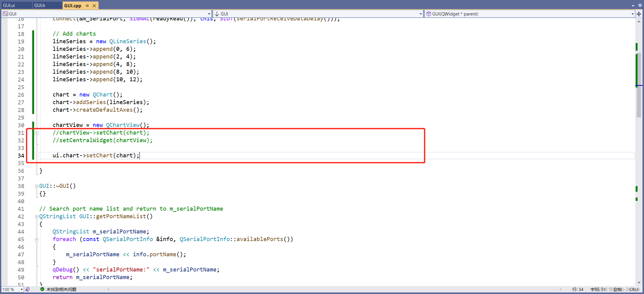Click the down-arrow icon in class dropdown
644x294 pixels.
[217, 14]
